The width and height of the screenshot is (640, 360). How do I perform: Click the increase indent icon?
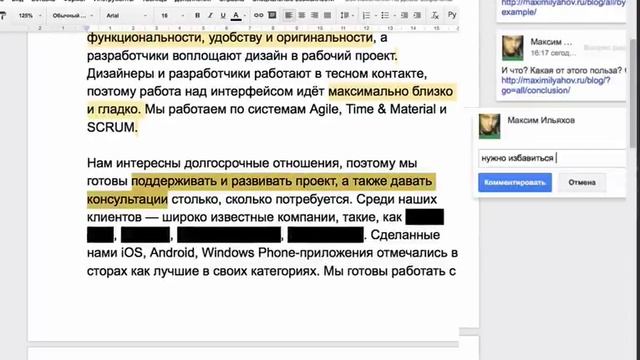pos(417,16)
